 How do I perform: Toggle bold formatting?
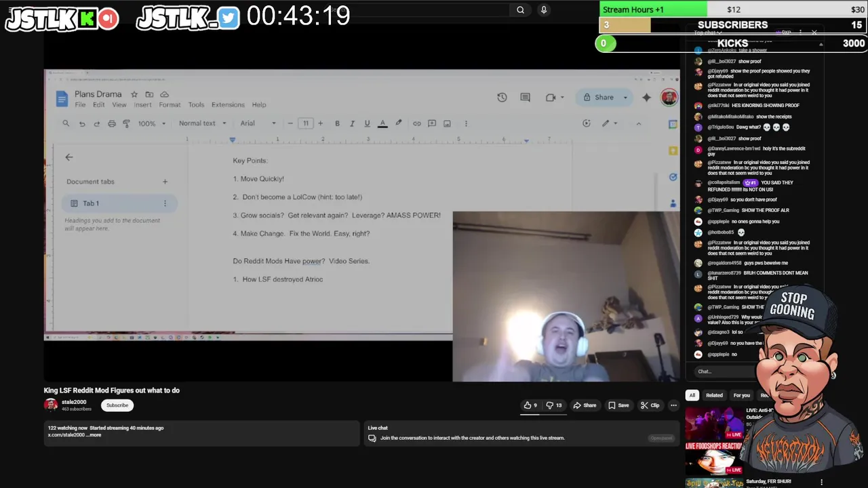click(337, 123)
